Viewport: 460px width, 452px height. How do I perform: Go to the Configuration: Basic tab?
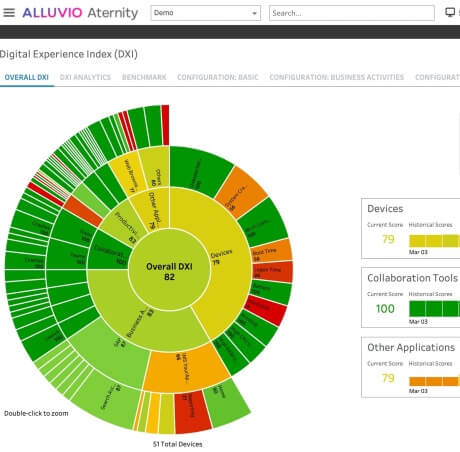tap(218, 77)
